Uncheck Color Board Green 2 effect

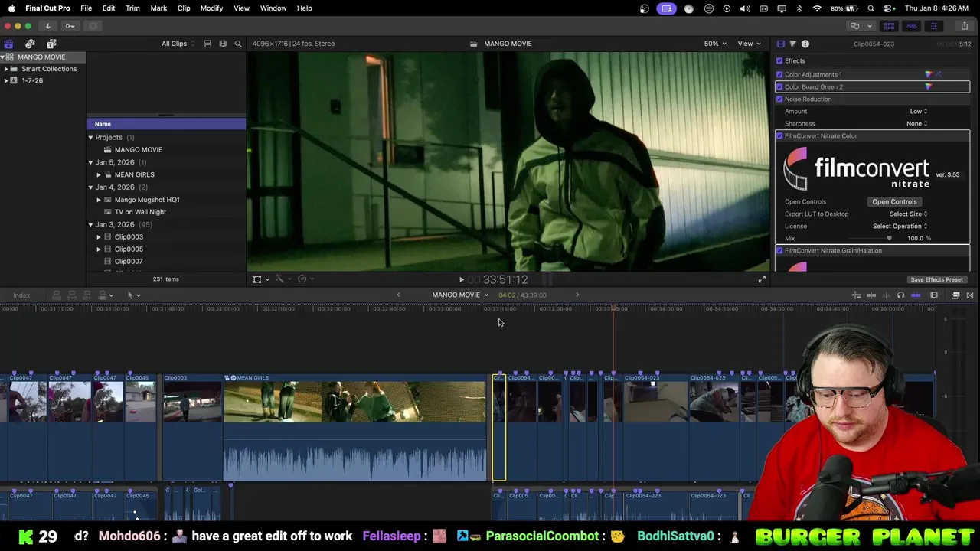779,87
